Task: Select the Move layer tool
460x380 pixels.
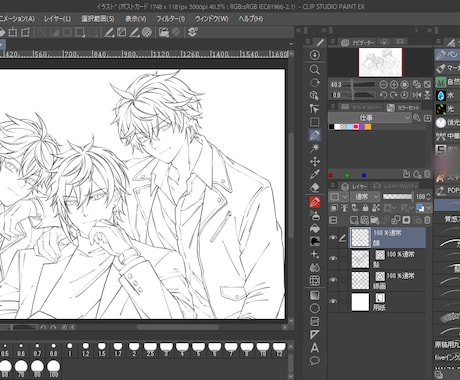Action: [314, 162]
